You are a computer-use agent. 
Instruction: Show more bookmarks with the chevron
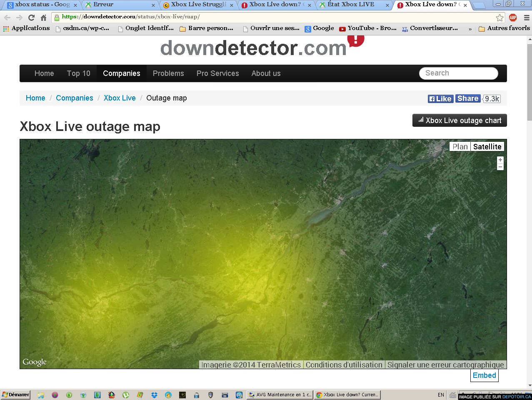pos(470,29)
